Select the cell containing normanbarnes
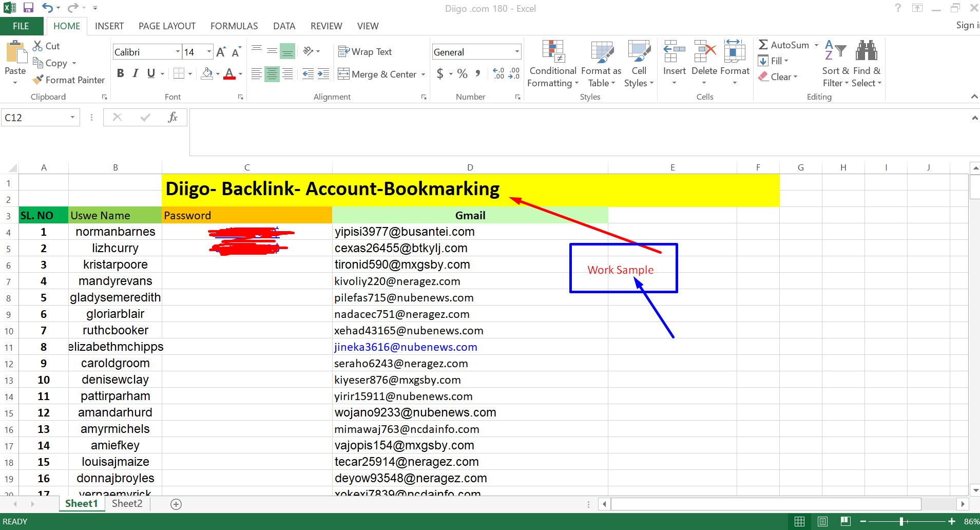 click(115, 232)
